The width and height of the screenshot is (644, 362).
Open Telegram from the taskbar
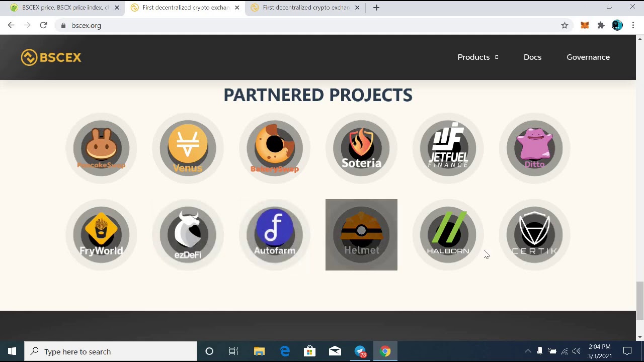pos(360,351)
